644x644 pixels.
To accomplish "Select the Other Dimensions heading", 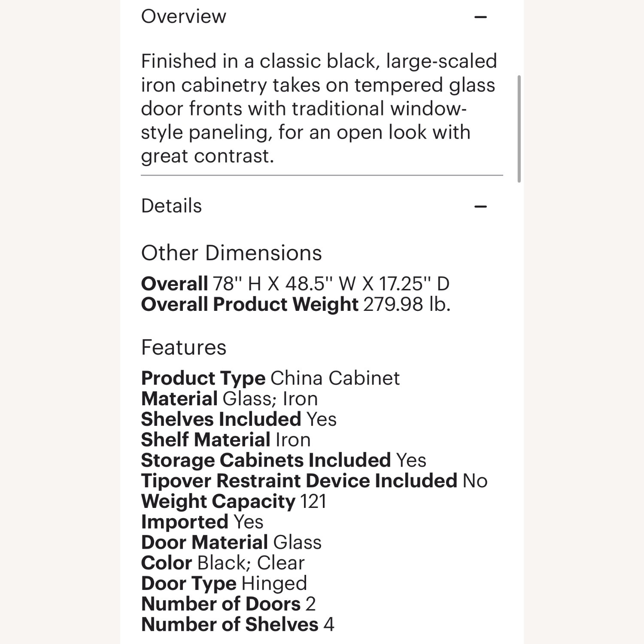I will (x=231, y=253).
